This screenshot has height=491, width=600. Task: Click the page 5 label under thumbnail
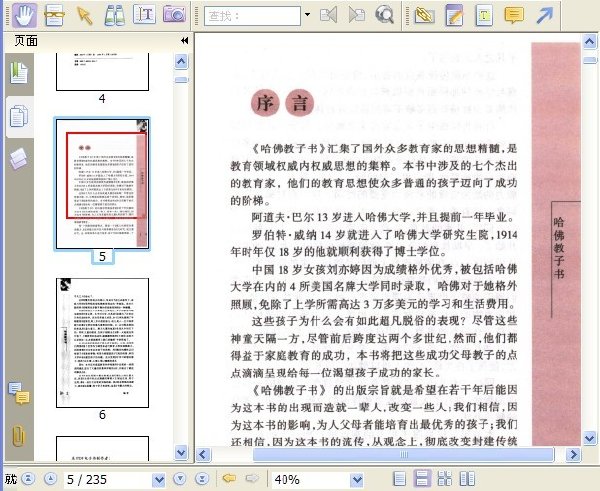tap(103, 256)
